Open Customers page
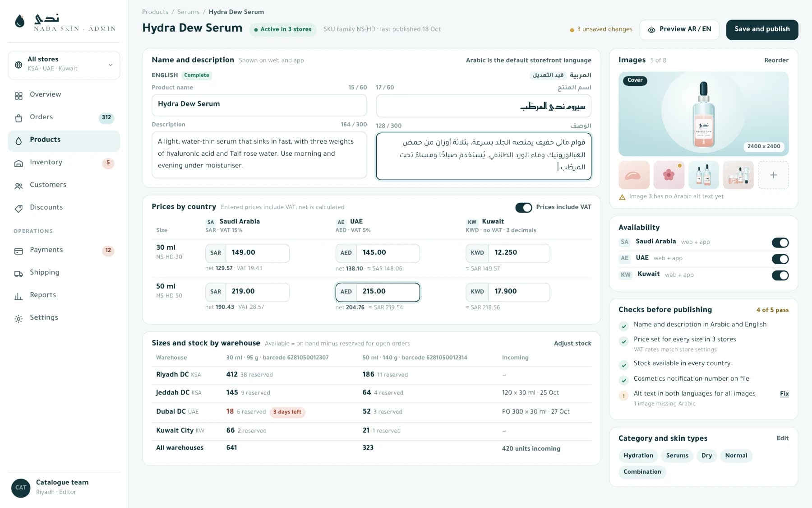This screenshot has width=812, height=508. [64, 185]
